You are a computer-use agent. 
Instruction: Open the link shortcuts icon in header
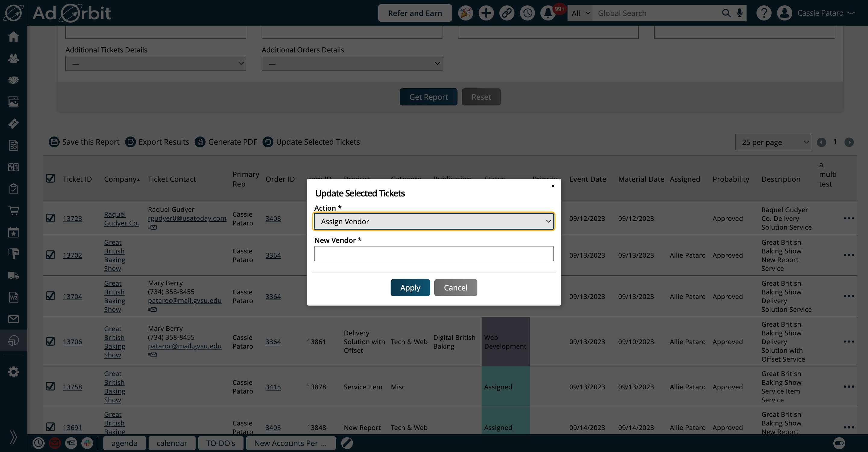507,13
